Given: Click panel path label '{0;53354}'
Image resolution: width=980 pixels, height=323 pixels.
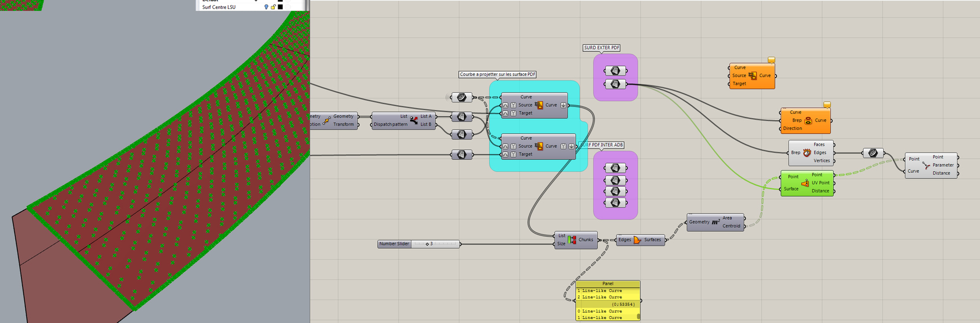Looking at the screenshot, I should click(623, 304).
